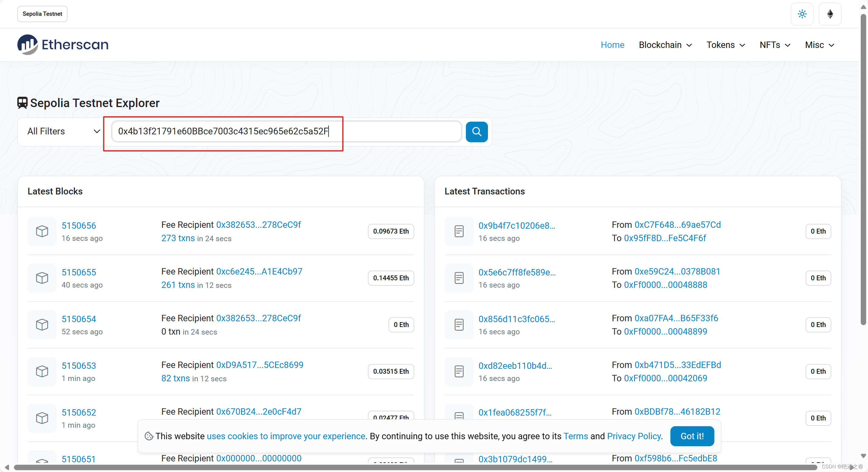Click the cube icon for block 5150653
The image size is (868, 472).
42,371
